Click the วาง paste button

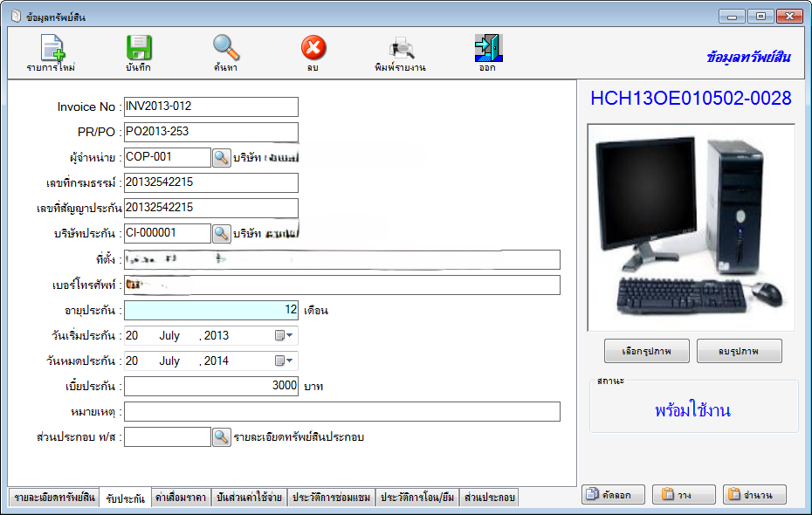[x=684, y=495]
